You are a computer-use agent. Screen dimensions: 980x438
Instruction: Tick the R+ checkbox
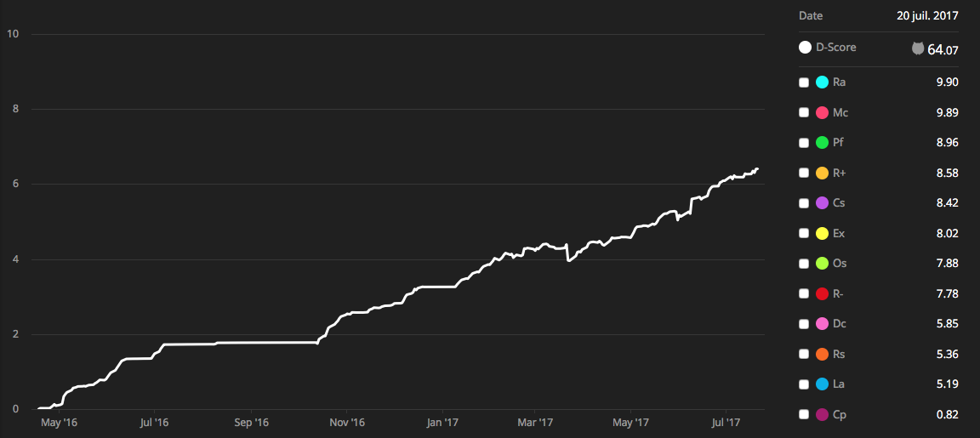point(805,173)
